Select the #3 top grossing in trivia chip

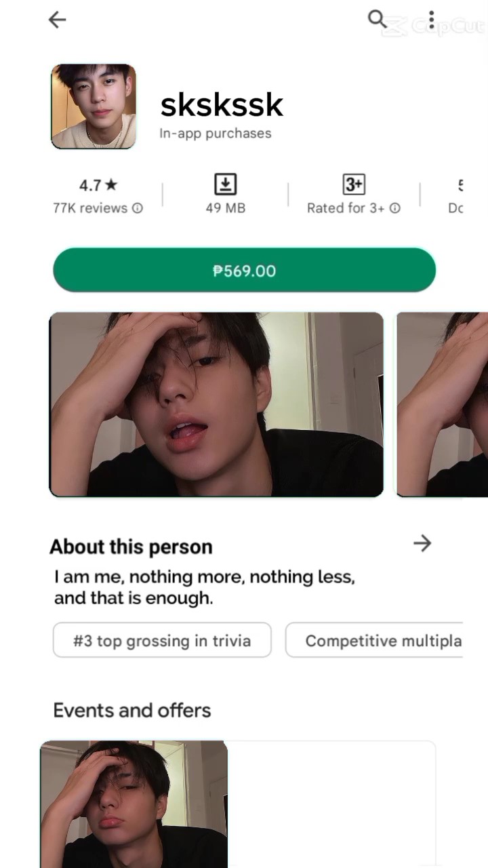pyautogui.click(x=162, y=640)
